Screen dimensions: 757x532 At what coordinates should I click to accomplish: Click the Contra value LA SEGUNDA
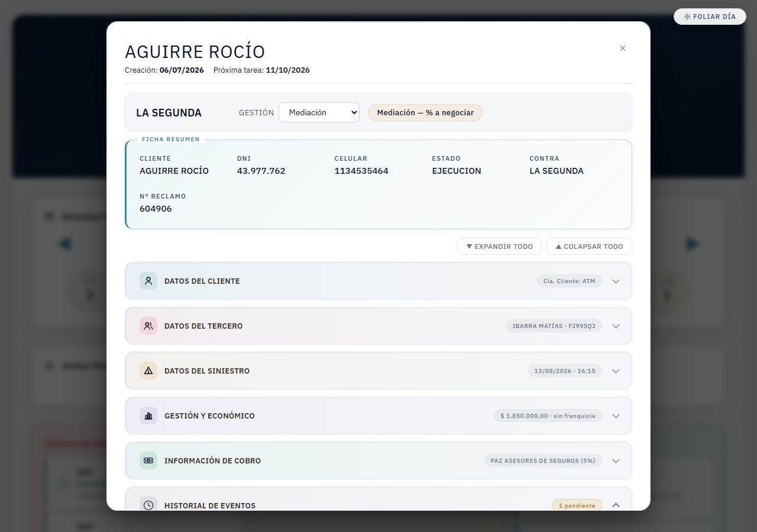point(557,171)
